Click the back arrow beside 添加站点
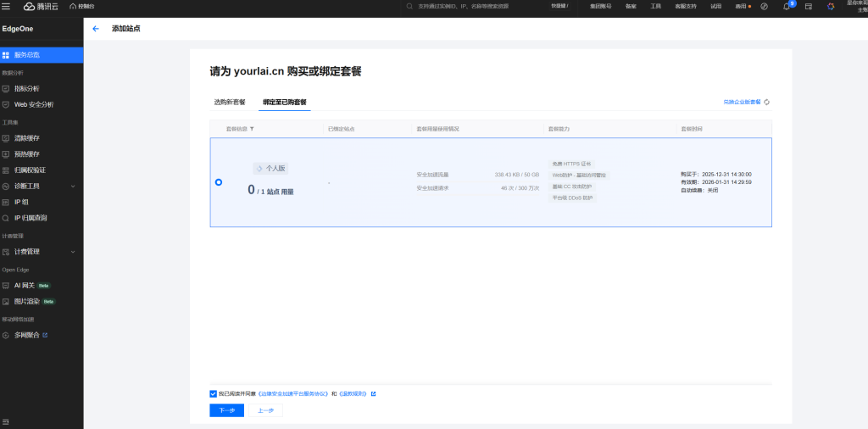Image resolution: width=868 pixels, height=429 pixels. tap(95, 29)
